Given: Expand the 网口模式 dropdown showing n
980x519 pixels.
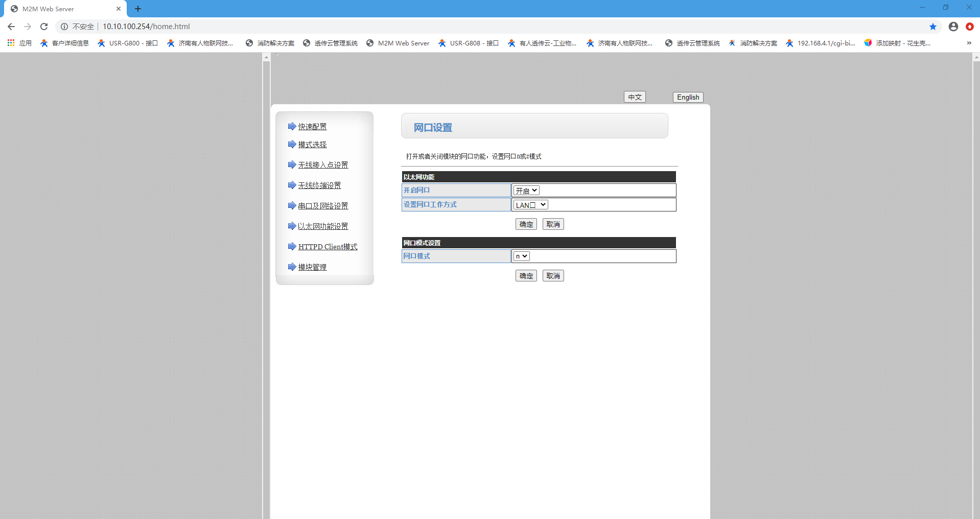Looking at the screenshot, I should click(x=521, y=256).
